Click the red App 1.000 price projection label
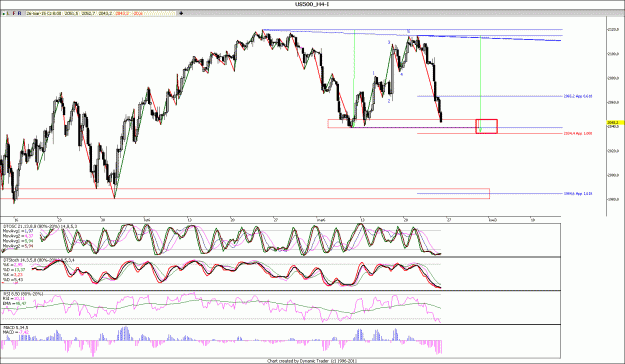The image size is (625, 364). point(578,134)
